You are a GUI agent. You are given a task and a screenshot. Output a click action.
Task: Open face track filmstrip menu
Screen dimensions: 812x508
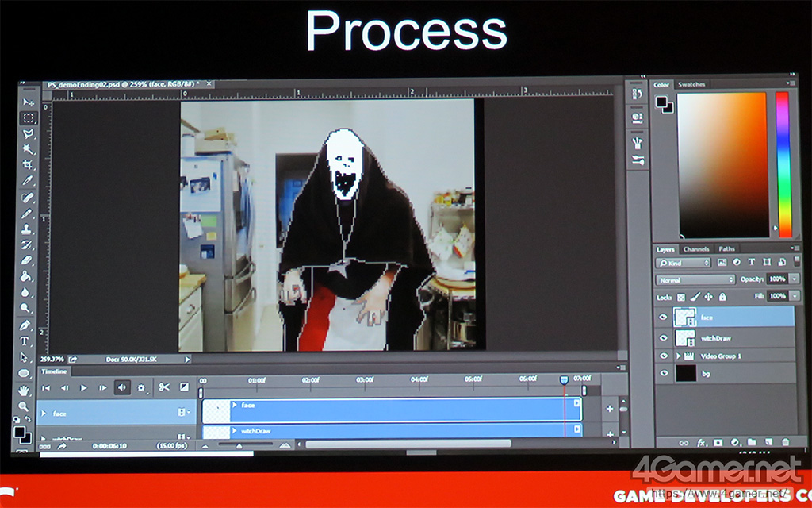click(183, 412)
